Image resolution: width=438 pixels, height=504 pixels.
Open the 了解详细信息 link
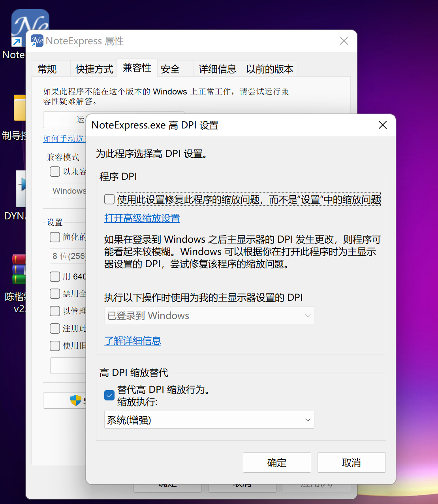[x=133, y=341]
